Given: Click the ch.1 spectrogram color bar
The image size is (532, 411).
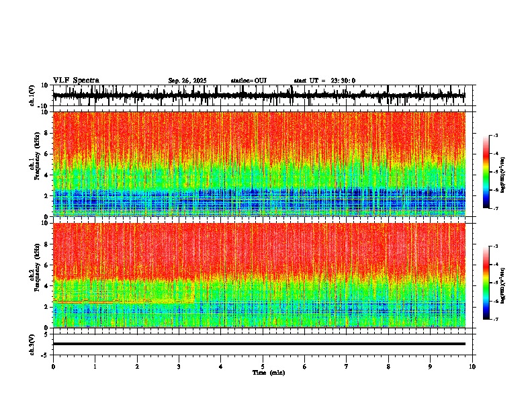Looking at the screenshot, I should click(486, 172).
